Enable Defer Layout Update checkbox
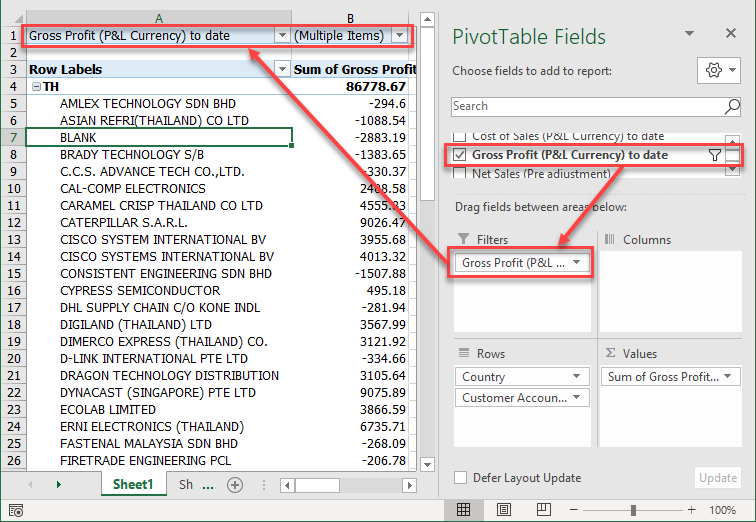The height and width of the screenshot is (522, 756). pos(460,478)
